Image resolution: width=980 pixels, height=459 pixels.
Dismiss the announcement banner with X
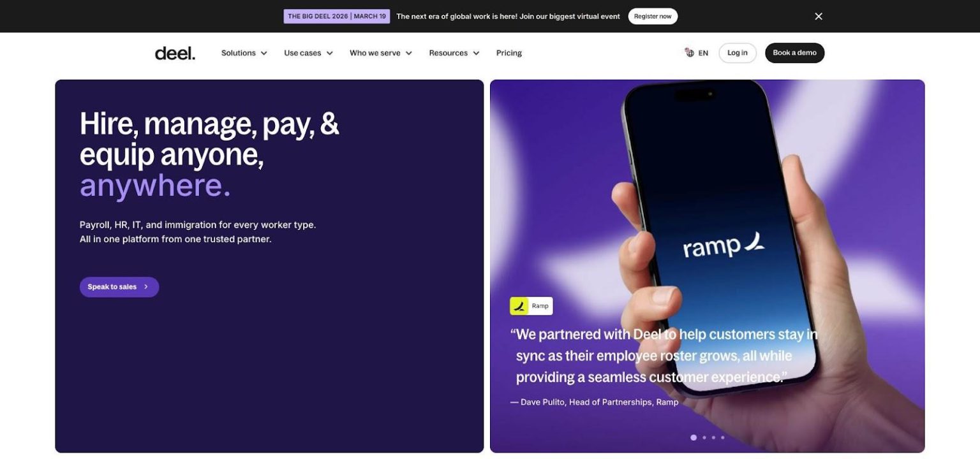pos(819,17)
